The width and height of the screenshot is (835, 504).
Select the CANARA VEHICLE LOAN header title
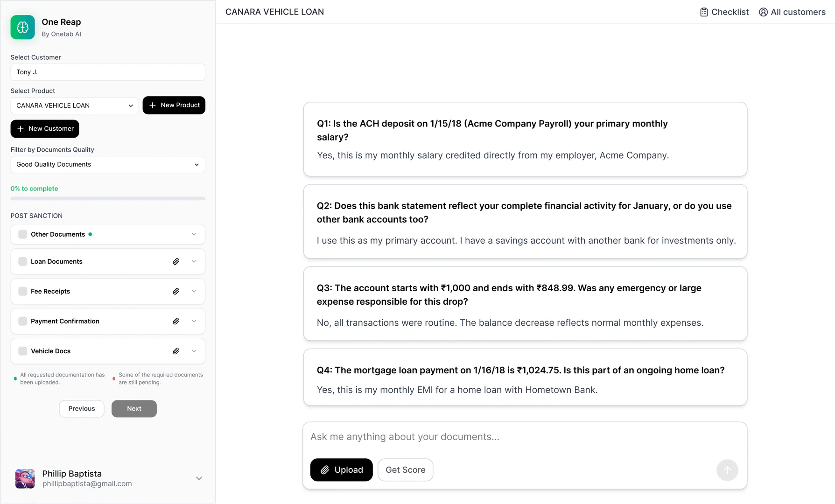pos(274,12)
